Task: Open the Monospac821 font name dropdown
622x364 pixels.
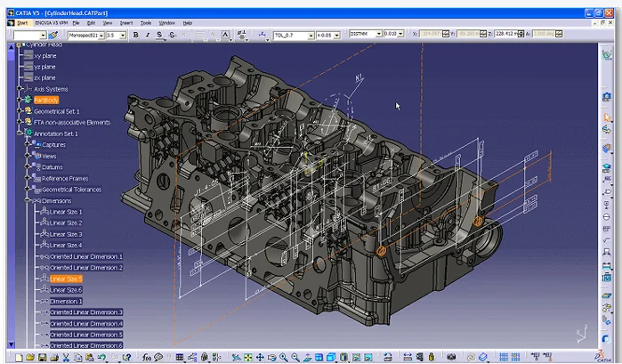Action: 100,35
